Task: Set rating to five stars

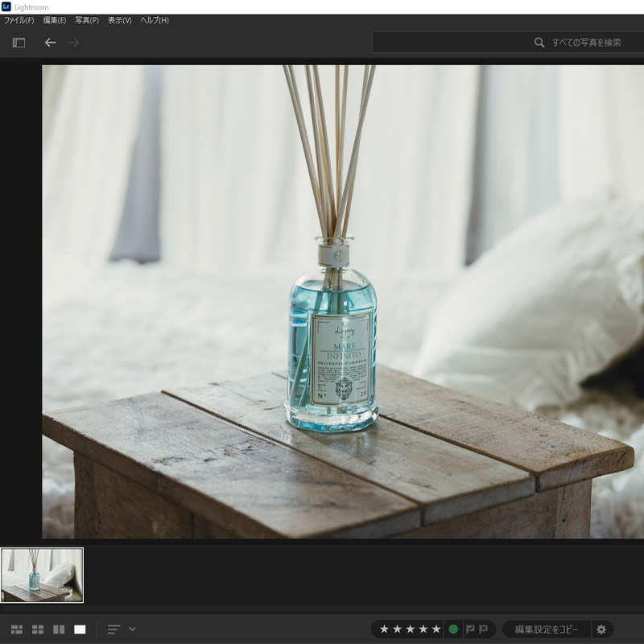Action: (x=436, y=629)
